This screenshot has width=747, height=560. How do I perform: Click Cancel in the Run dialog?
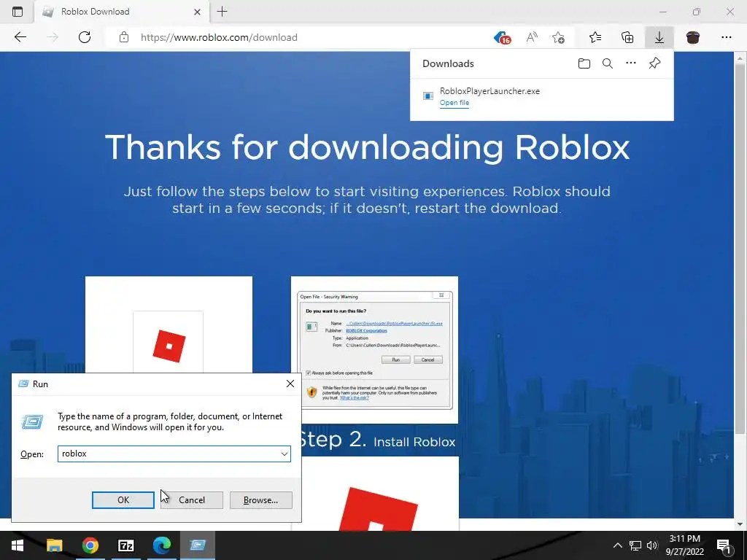pos(192,500)
